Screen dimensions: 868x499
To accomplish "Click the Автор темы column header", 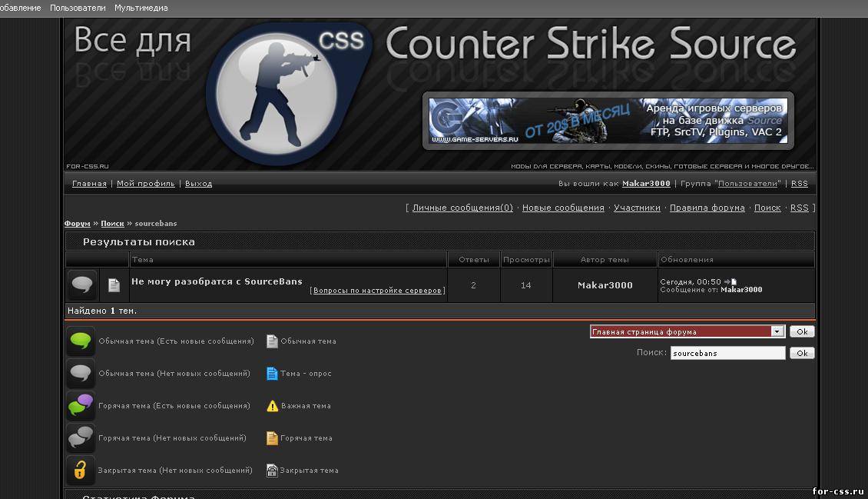I will point(605,259).
